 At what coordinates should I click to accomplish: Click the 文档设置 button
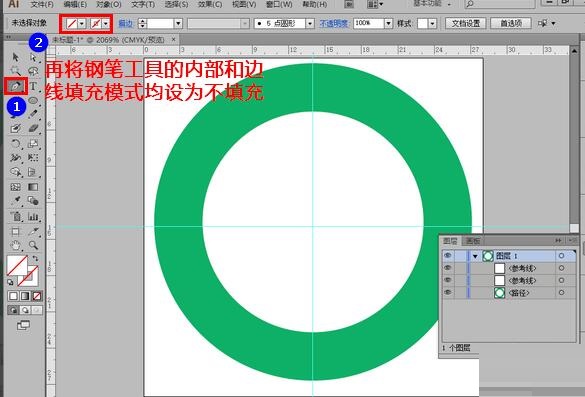(x=466, y=24)
